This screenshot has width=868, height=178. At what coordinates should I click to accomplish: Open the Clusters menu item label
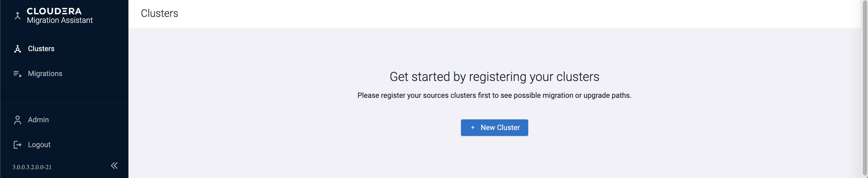click(41, 49)
